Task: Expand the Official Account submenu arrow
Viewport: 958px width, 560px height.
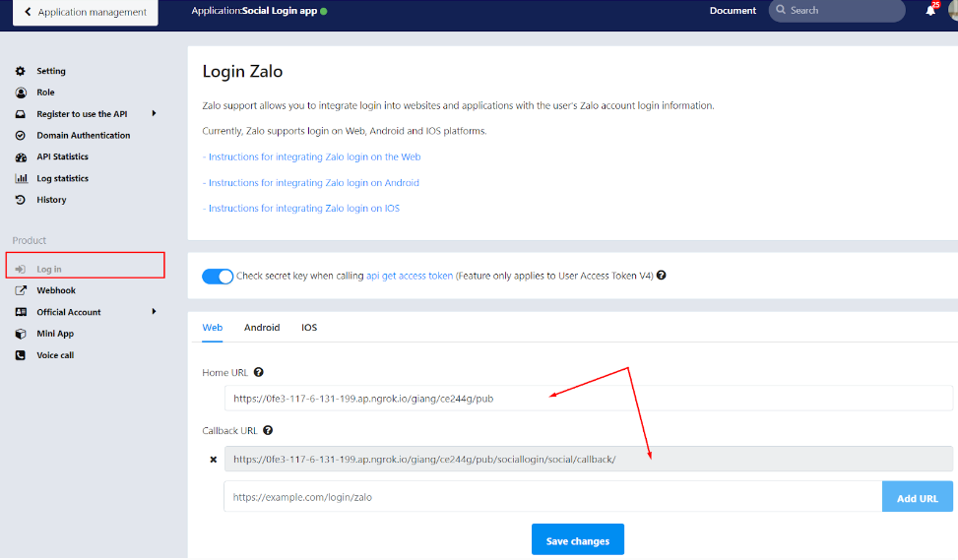Action: click(x=154, y=312)
